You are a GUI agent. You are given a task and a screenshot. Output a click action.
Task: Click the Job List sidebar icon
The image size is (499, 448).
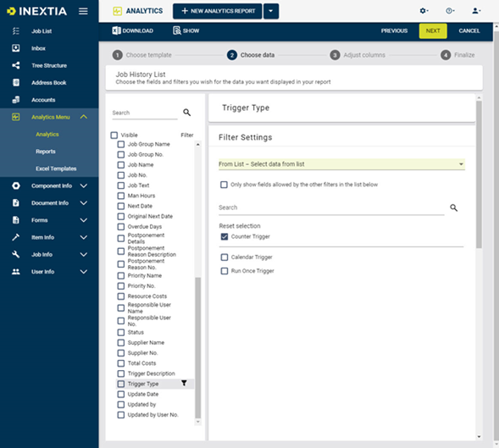click(x=15, y=31)
